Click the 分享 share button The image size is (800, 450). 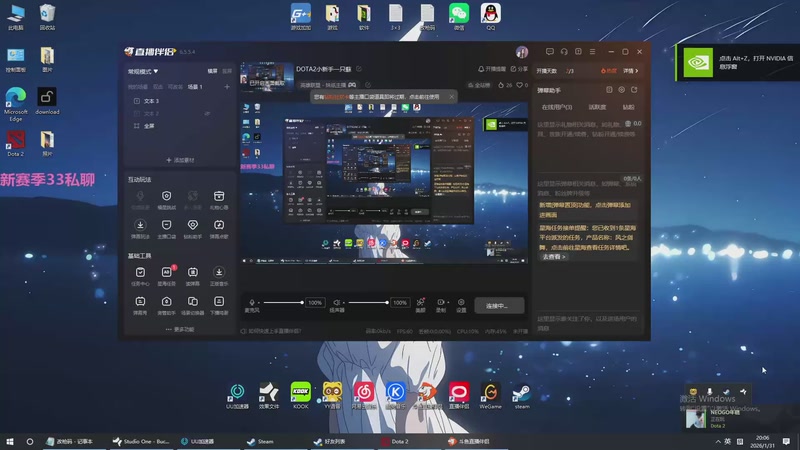(519, 69)
